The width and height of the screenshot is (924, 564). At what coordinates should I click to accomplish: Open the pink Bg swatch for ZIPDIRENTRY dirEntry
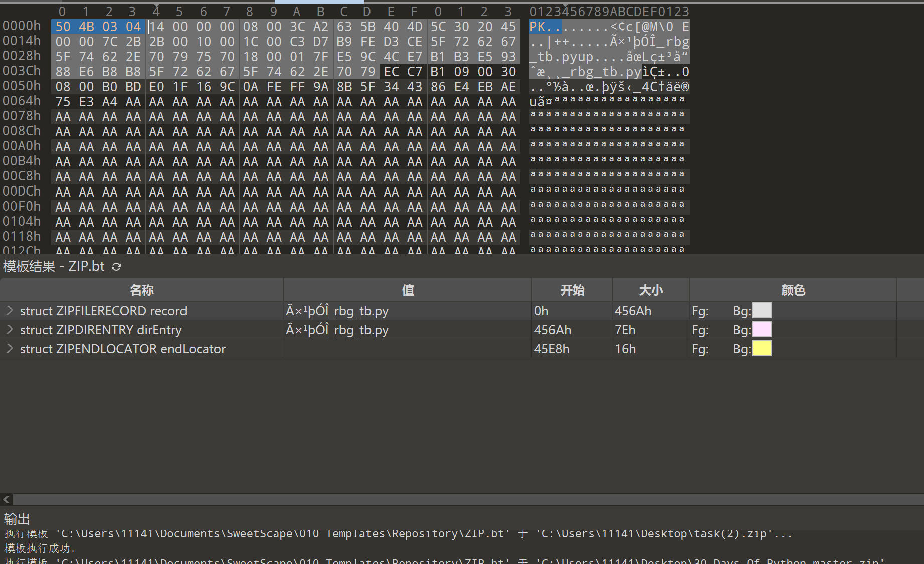coord(762,330)
